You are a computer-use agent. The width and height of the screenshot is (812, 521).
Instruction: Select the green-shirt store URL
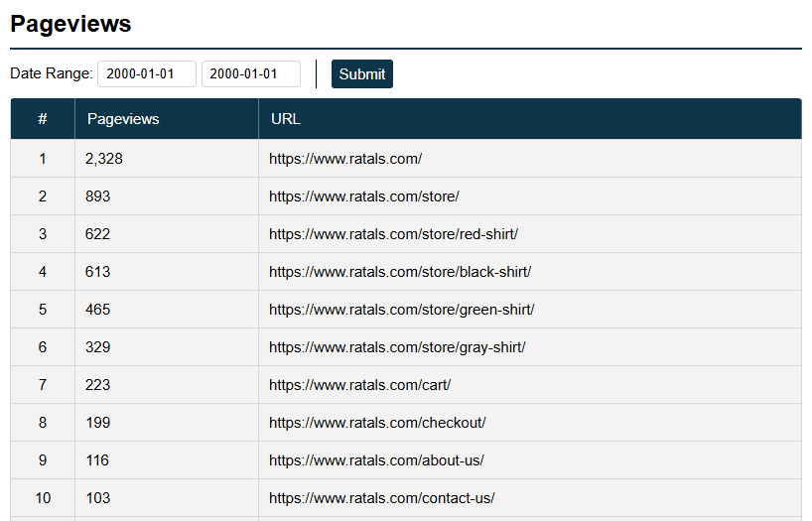click(402, 310)
